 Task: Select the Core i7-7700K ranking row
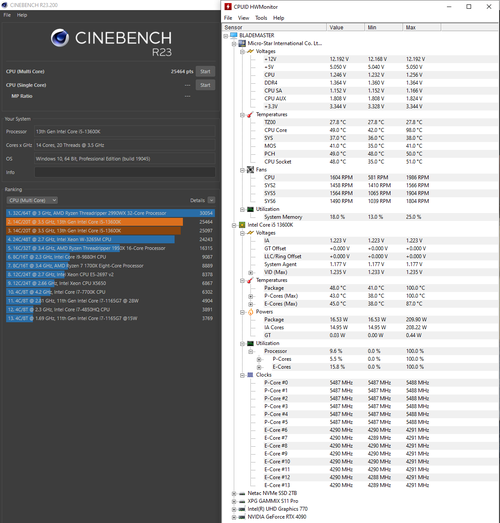pyautogui.click(x=110, y=292)
